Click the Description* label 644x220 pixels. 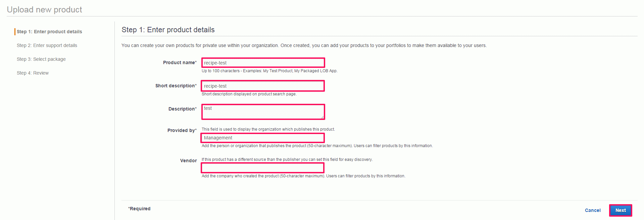point(183,109)
